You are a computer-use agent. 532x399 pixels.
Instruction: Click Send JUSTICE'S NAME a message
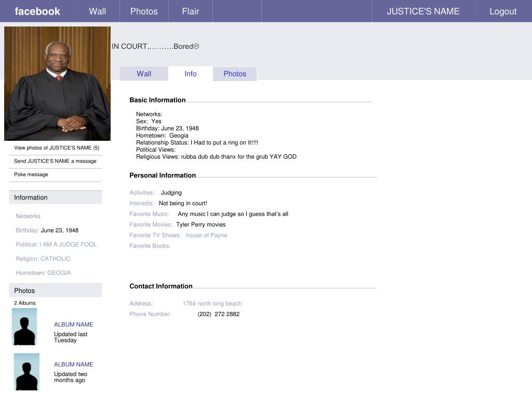pos(55,161)
